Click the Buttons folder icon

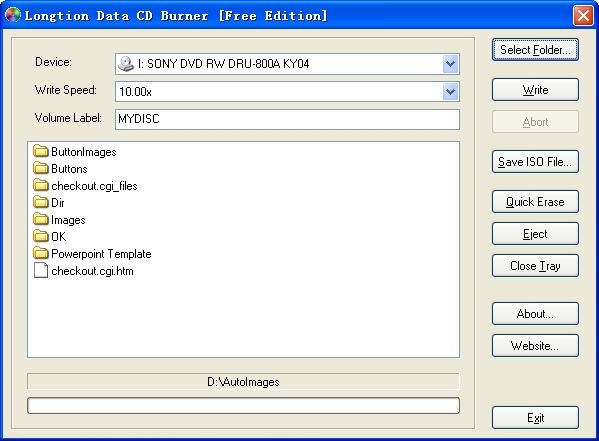(x=40, y=168)
